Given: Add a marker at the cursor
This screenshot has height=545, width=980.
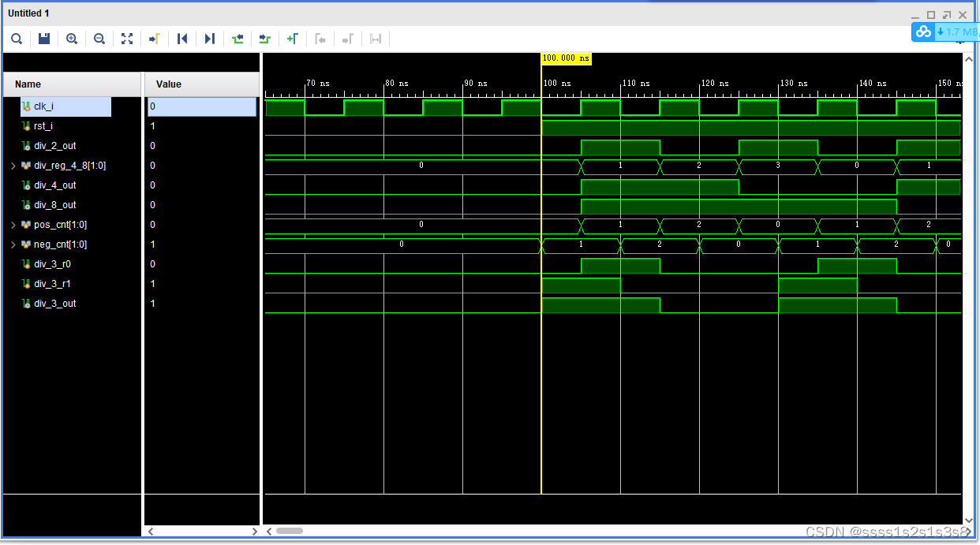Looking at the screenshot, I should tap(293, 39).
